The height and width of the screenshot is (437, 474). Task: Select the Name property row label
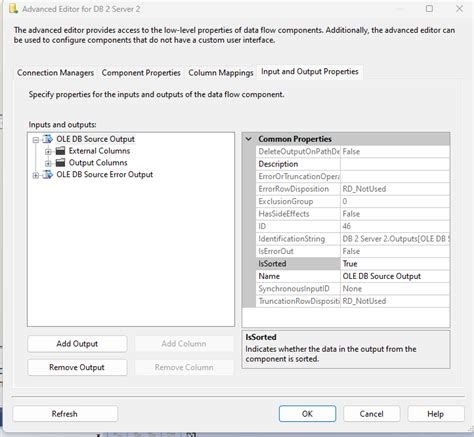pos(298,276)
